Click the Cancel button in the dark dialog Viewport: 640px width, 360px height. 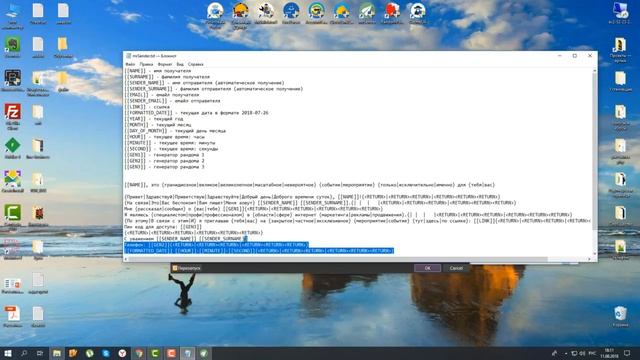456,268
